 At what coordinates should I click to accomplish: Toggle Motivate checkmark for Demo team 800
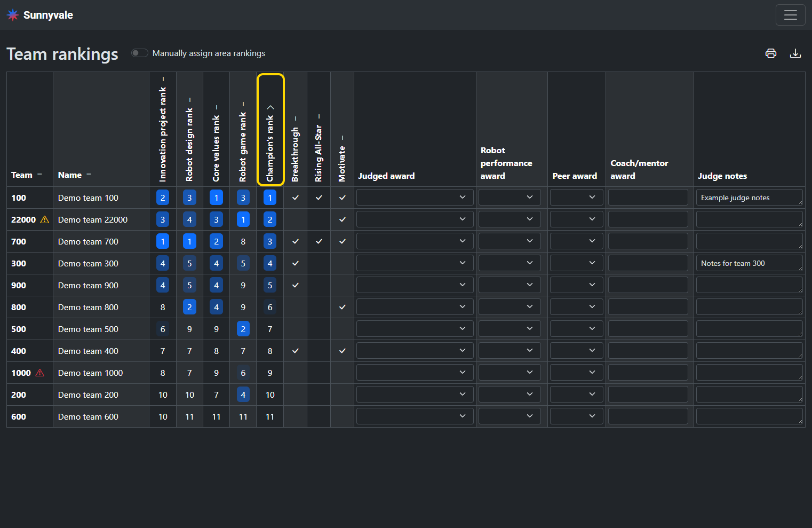pos(342,307)
